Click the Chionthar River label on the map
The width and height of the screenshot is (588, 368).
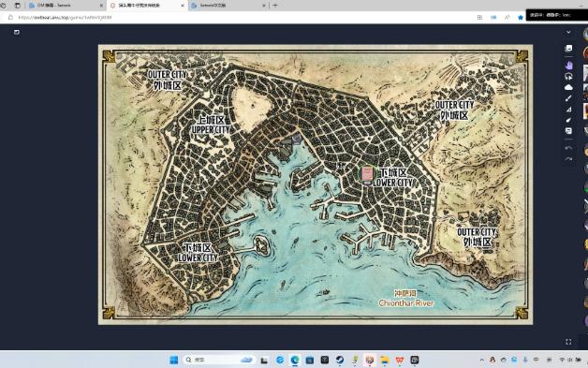pyautogui.click(x=406, y=302)
